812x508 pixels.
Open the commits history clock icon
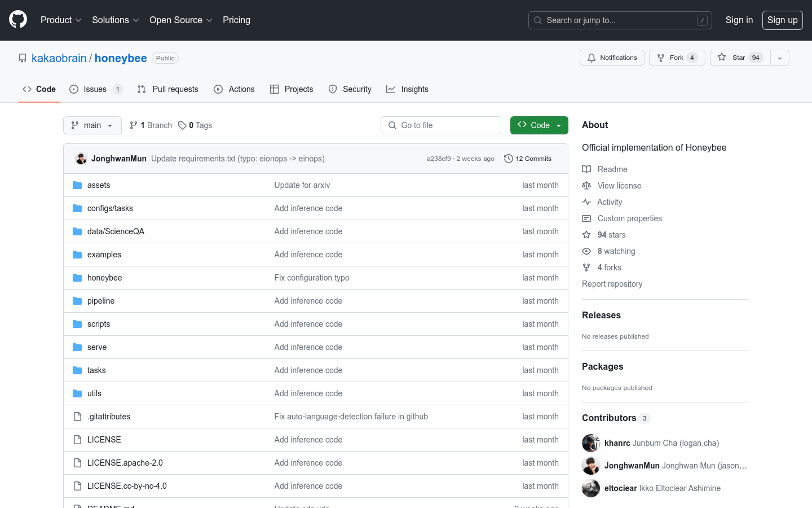(508, 159)
